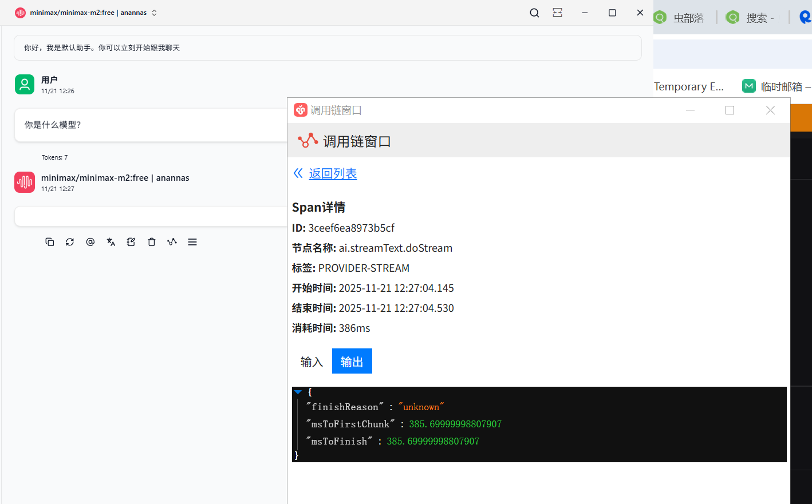The height and width of the screenshot is (504, 812).
Task: Switch to the 输入 tab
Action: (312, 362)
